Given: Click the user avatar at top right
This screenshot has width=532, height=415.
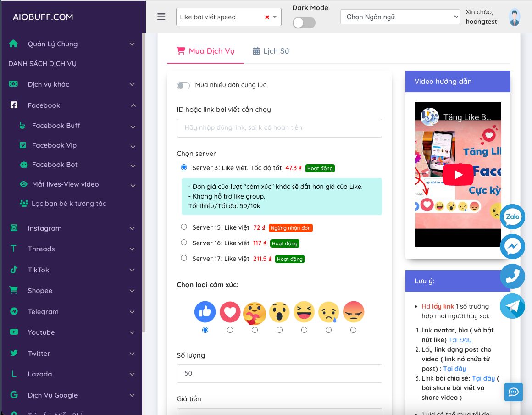Looking at the screenshot, I should click(x=515, y=17).
